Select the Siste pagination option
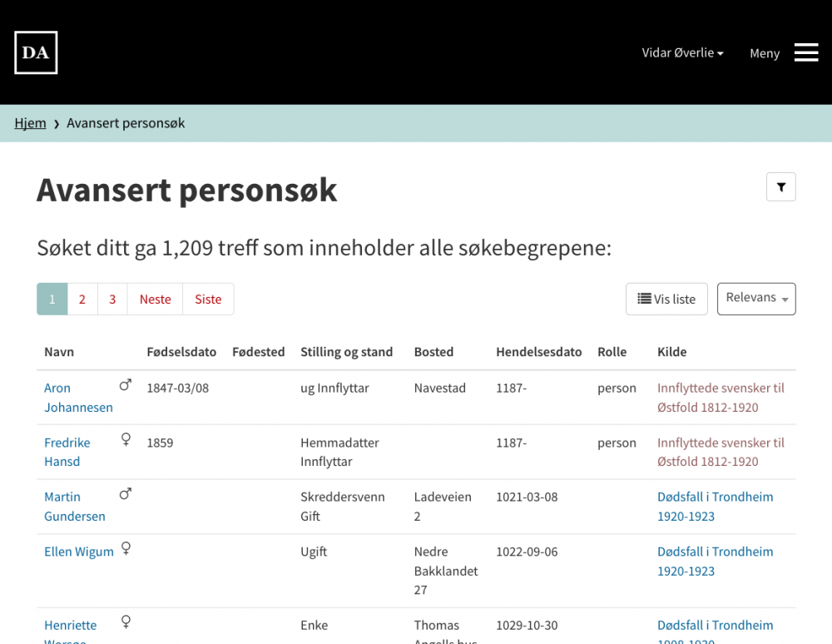 click(207, 299)
